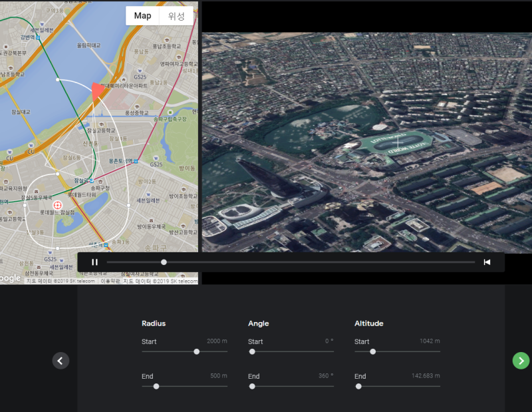532x412 pixels.
Task: Select the Angle End value 360 °
Action: (326, 375)
